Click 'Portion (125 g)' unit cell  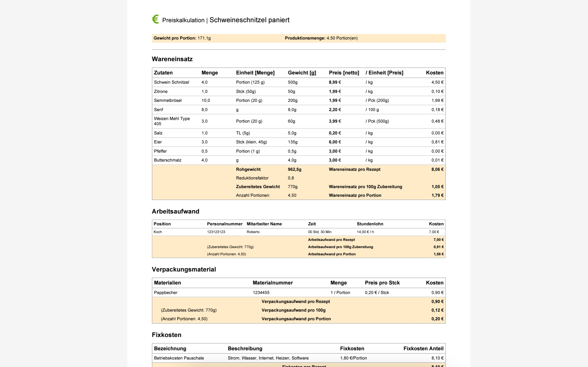(x=250, y=82)
